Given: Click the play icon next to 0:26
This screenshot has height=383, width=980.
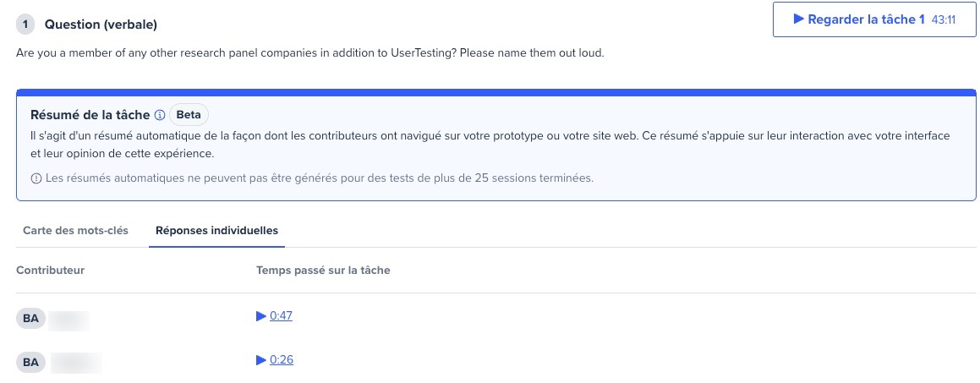Looking at the screenshot, I should (261, 360).
